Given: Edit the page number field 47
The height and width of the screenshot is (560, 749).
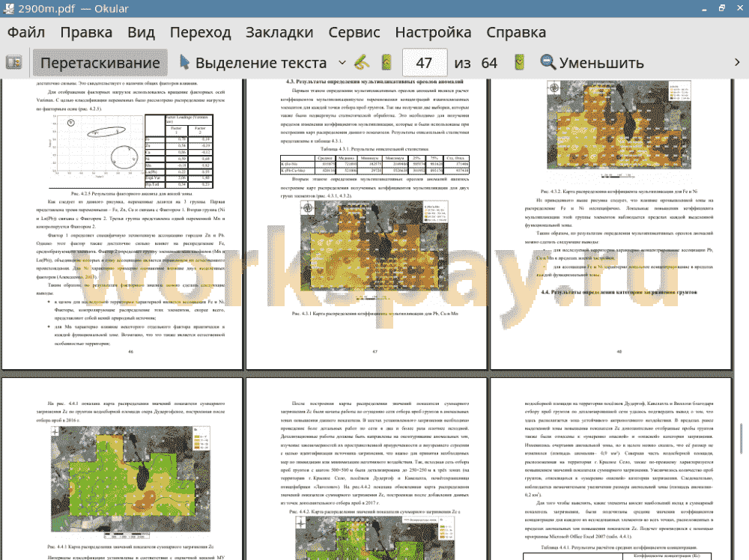Looking at the screenshot, I should [x=425, y=63].
